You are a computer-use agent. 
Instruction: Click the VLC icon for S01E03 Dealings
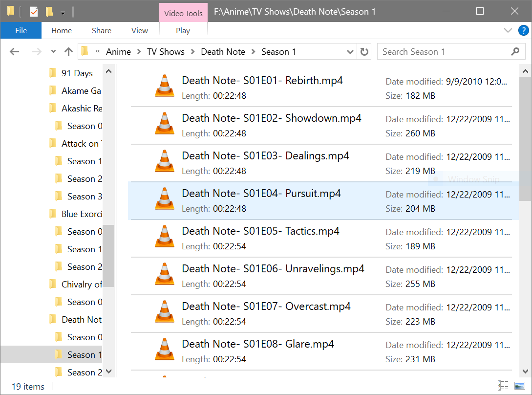[x=165, y=161]
